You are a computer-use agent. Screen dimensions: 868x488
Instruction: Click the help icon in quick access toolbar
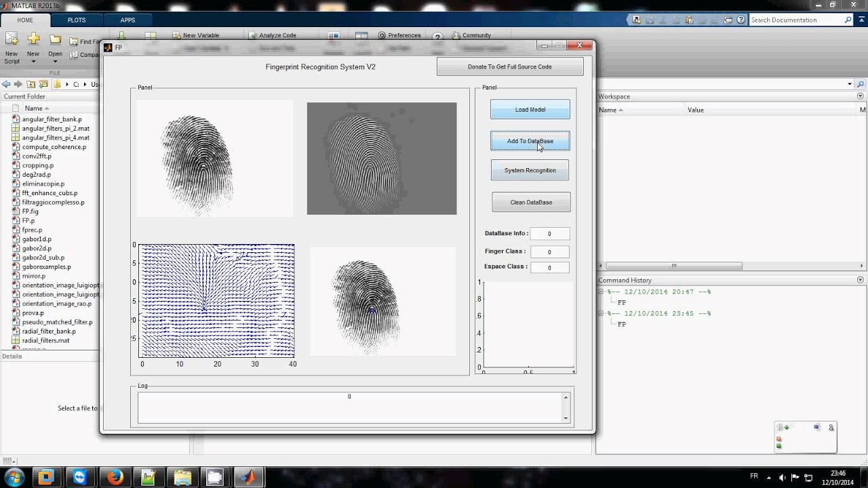(x=741, y=20)
